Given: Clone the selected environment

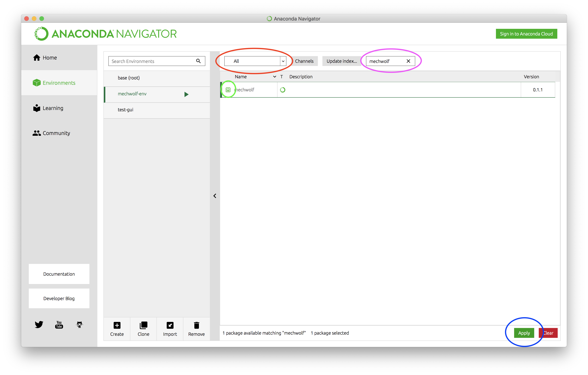Looking at the screenshot, I should coord(143,329).
